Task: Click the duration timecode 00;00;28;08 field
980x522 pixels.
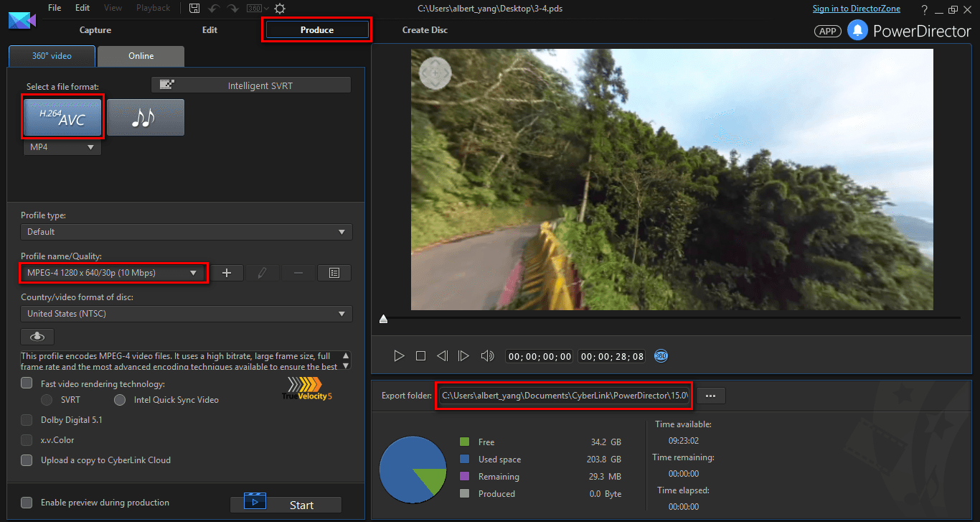Action: (x=612, y=356)
